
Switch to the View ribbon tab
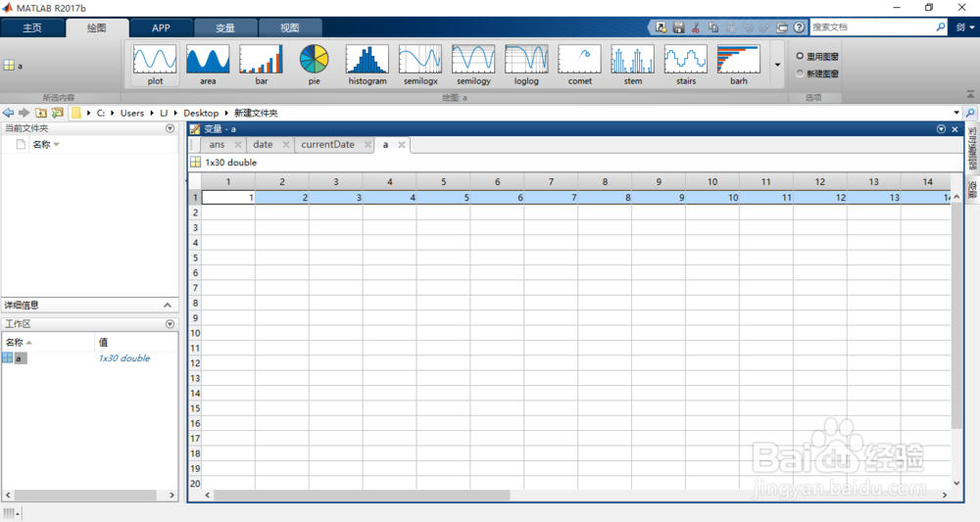tap(289, 28)
